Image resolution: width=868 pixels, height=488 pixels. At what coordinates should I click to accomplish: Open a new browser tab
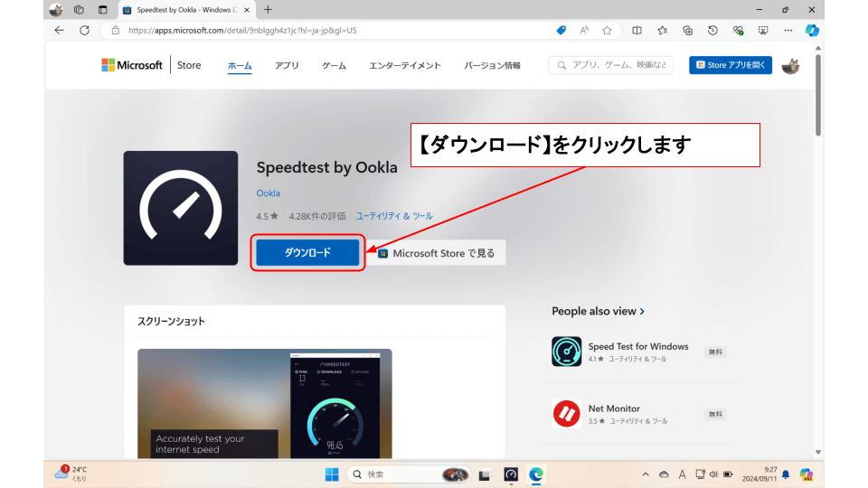[268, 10]
